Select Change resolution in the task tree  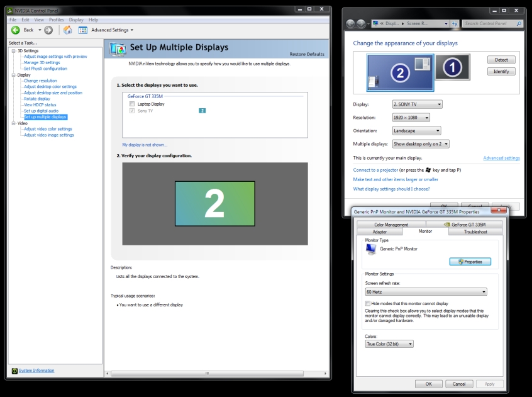(x=40, y=81)
